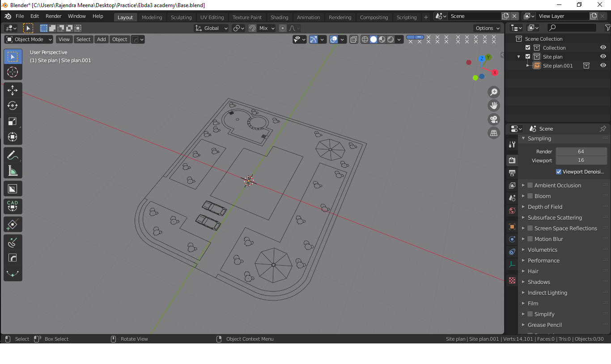
Task: Activate the Rotate tool
Action: [x=13, y=106]
